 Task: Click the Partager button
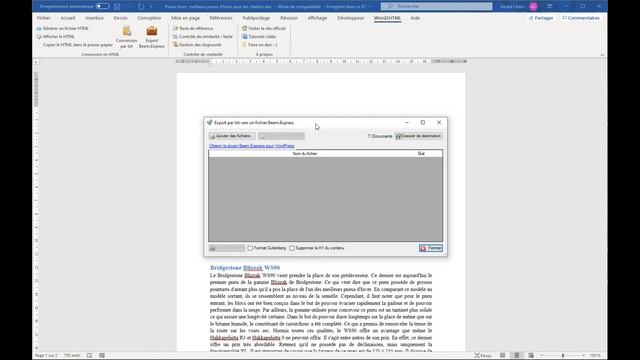[541, 18]
